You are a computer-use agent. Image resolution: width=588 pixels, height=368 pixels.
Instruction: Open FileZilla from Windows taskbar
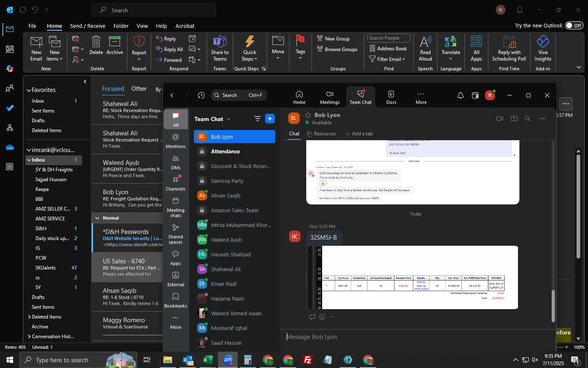click(x=308, y=360)
